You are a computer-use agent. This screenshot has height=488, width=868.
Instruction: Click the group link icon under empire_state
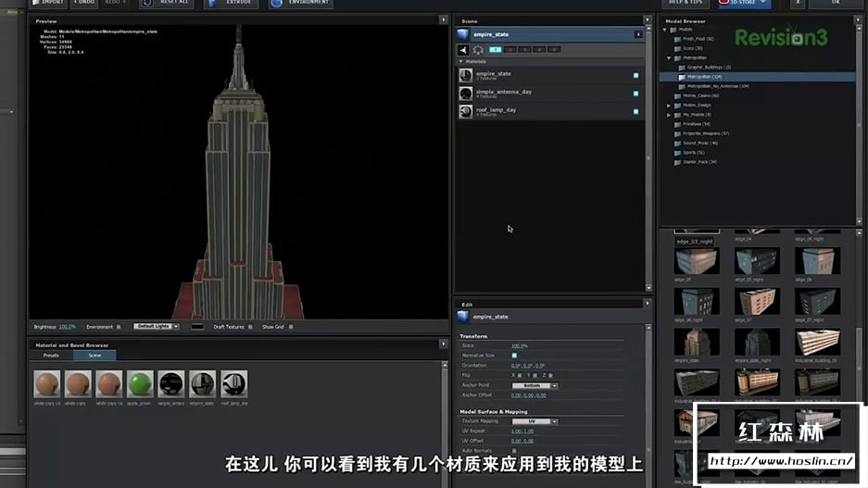click(463, 50)
